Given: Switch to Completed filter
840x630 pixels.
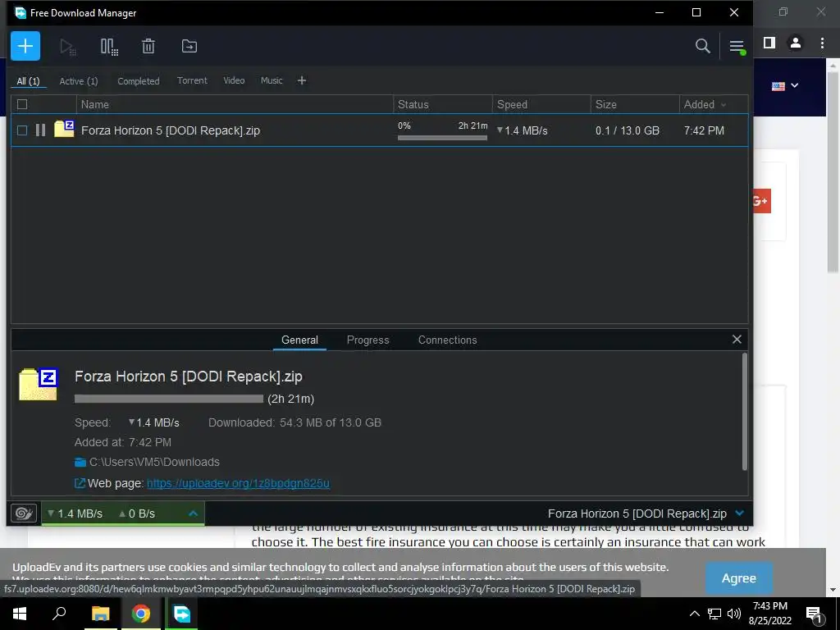Looking at the screenshot, I should (138, 81).
